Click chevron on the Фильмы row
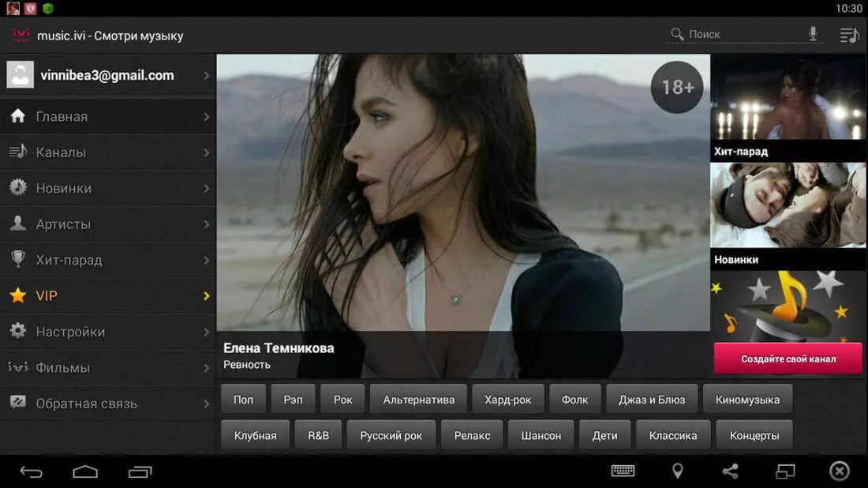 207,367
